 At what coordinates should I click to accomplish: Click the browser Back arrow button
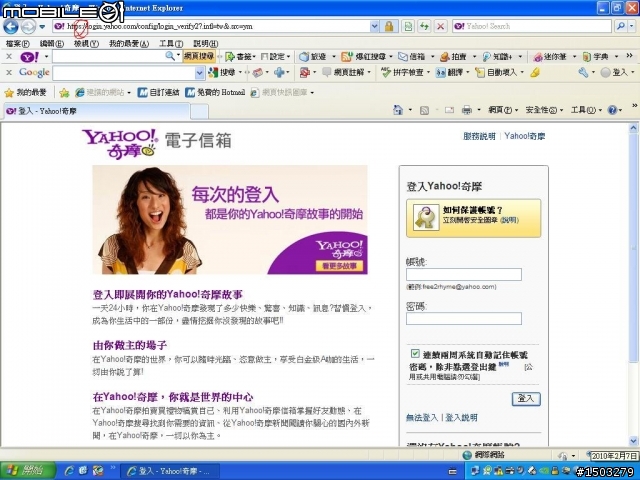click(11, 27)
